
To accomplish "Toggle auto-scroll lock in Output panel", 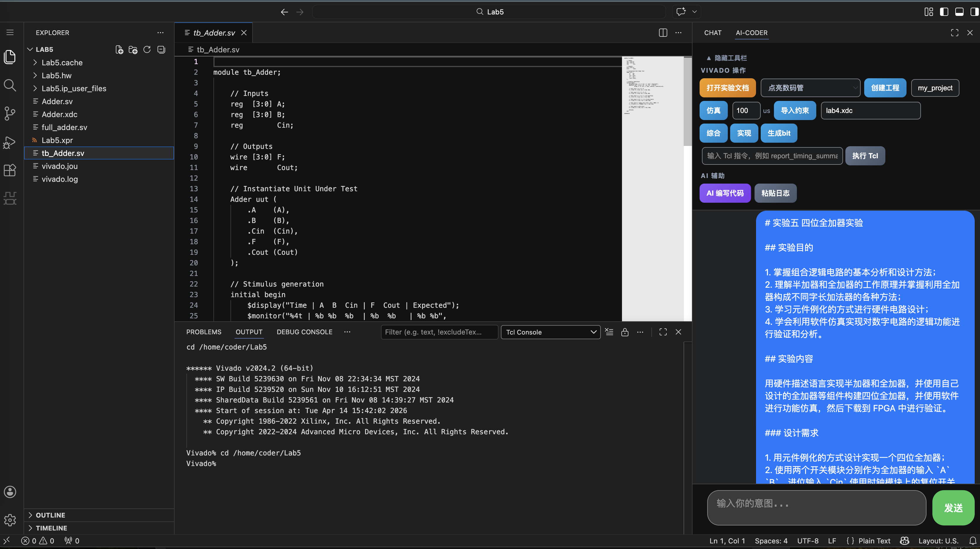I will (625, 332).
